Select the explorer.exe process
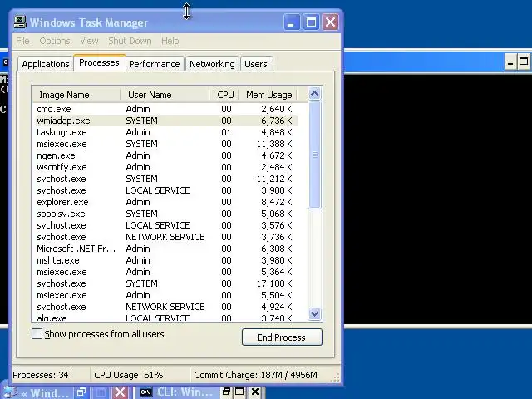 point(165,202)
